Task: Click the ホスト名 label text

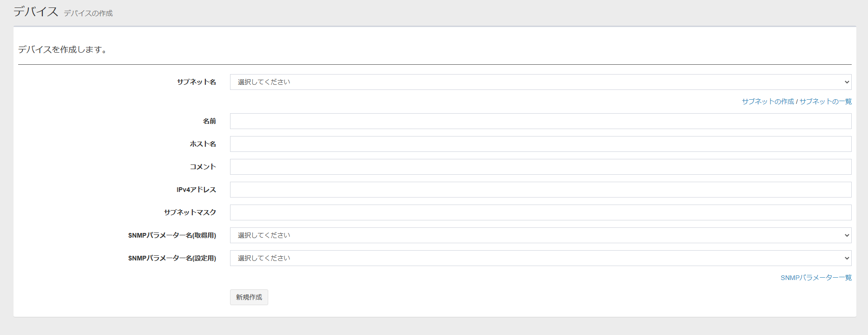Action: [x=203, y=144]
